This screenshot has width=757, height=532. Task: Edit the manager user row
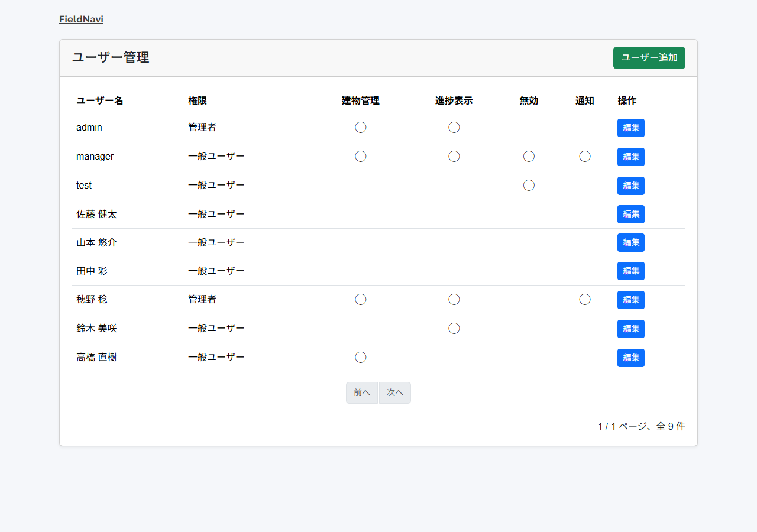point(631,157)
